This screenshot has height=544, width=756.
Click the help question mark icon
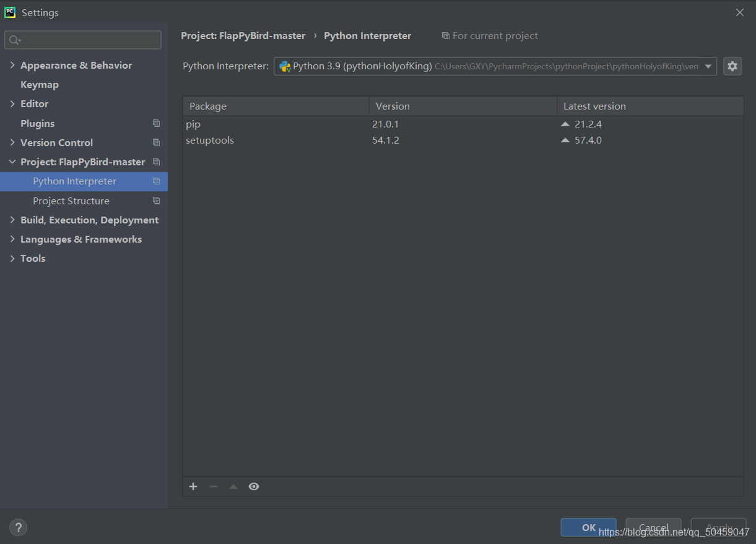click(x=18, y=528)
